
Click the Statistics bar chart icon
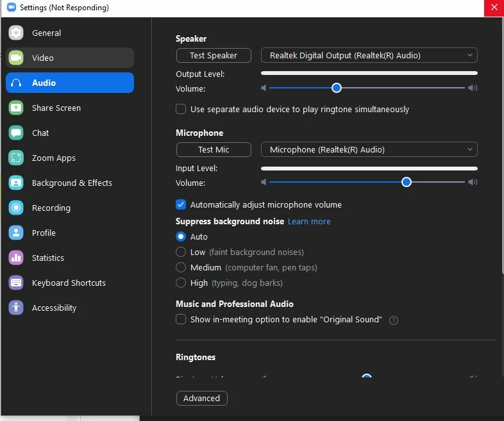[16, 258]
